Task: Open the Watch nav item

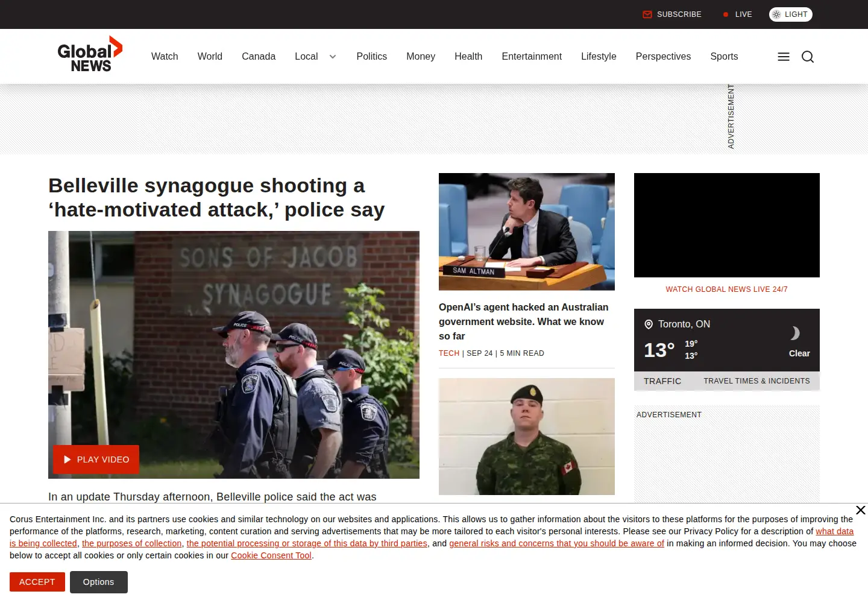Action: coord(165,56)
